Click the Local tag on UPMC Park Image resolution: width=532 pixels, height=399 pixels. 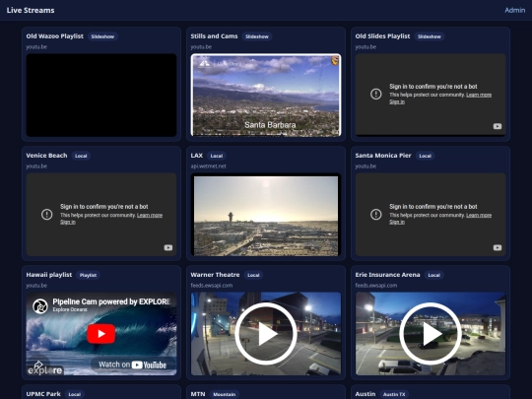pos(74,394)
